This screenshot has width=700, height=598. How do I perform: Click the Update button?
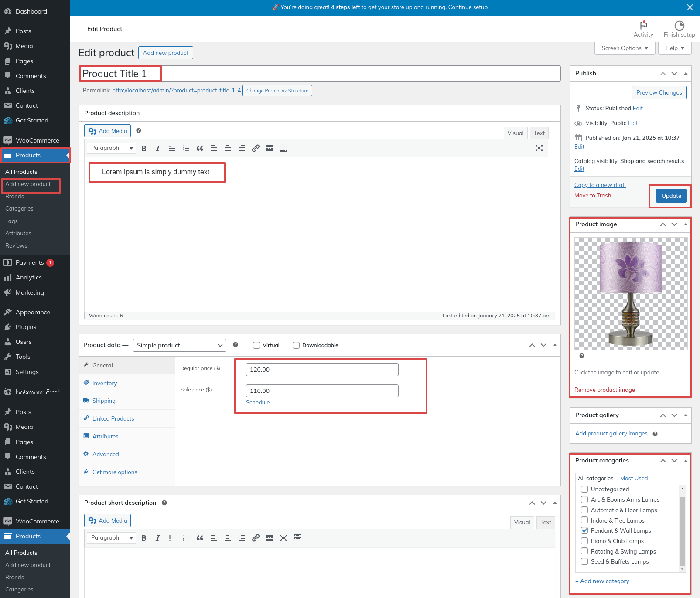tap(671, 196)
